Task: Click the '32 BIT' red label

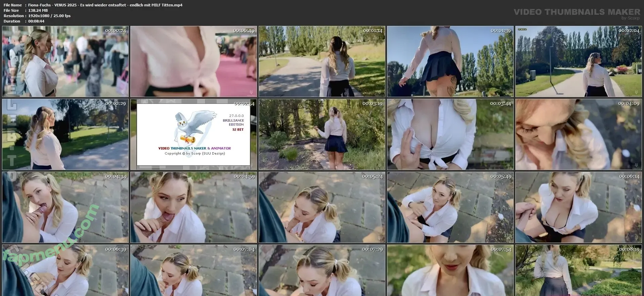Action: click(x=238, y=130)
